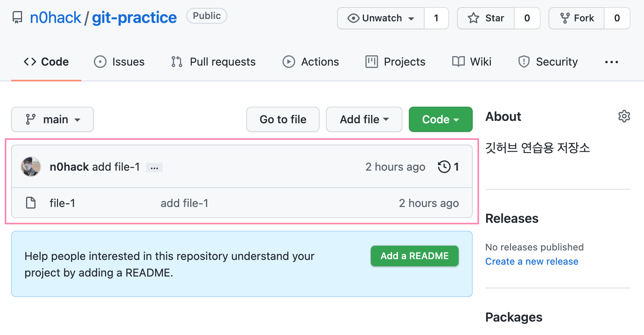
Task: Open the file-1 file
Action: point(62,203)
